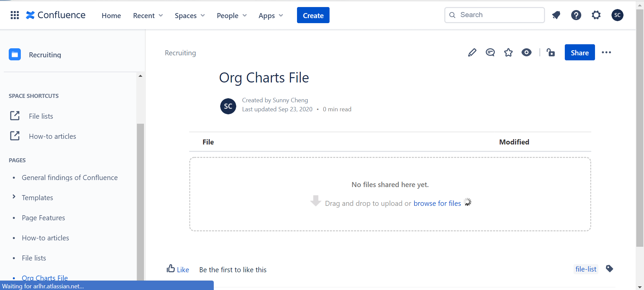Focus the Search input field
Viewport: 644px width, 290px height.
tap(494, 15)
